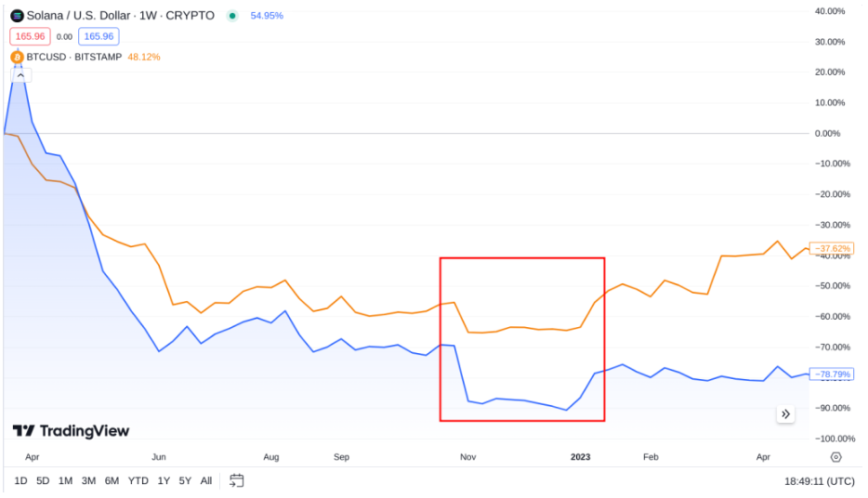Click the 48.12% Bitcoin change value

[x=144, y=57]
